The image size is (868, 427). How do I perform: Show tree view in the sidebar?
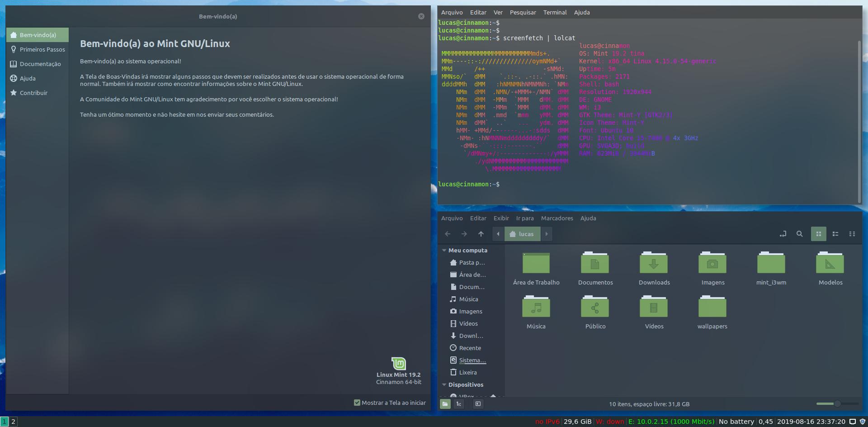(459, 404)
